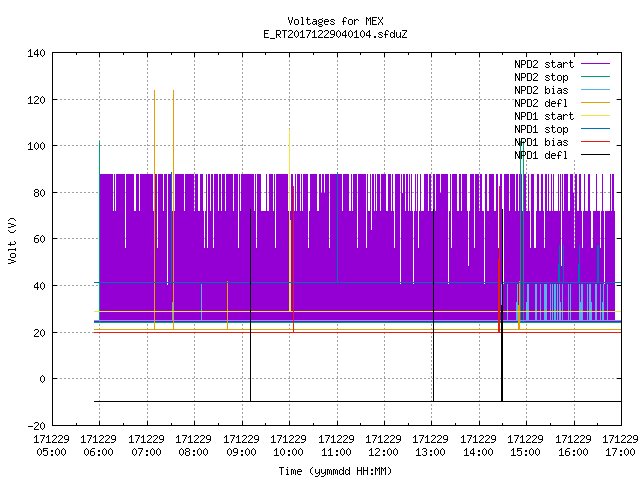Image resolution: width=640 pixels, height=480 pixels.
Task: Click the yellow NPD1 start legend line
Action: tap(596, 116)
